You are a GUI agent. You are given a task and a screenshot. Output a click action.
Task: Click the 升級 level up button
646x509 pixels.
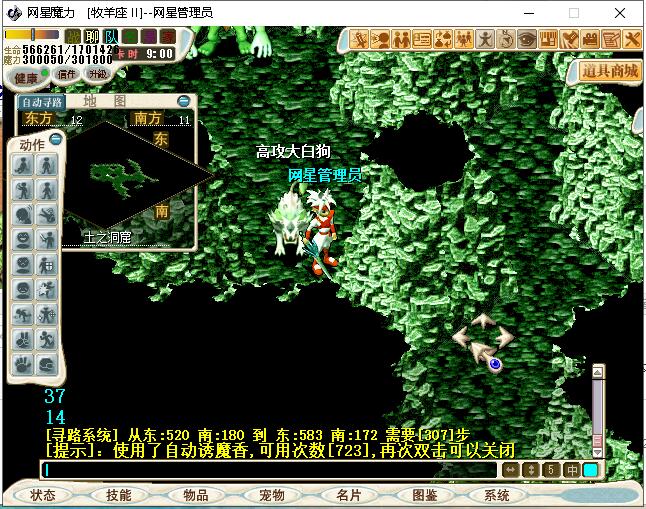click(x=98, y=74)
